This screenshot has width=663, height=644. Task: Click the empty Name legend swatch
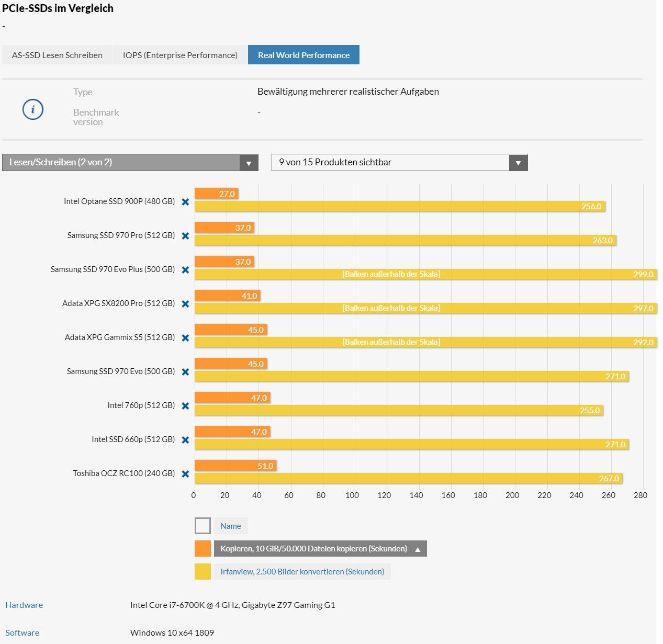pos(203,526)
